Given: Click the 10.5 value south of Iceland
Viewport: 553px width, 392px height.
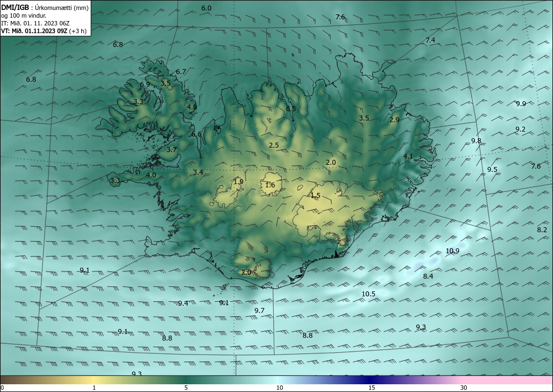Looking at the screenshot, I should click(x=368, y=294).
